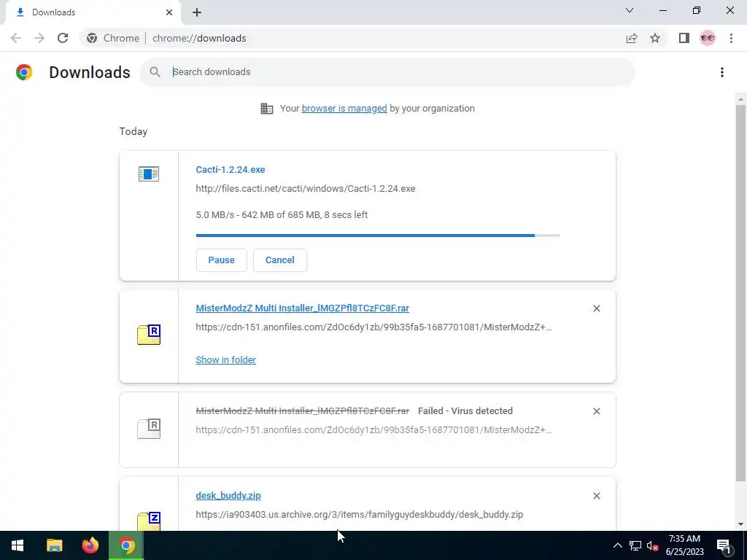The height and width of the screenshot is (560, 747).
Task: Show hidden system tray icons
Action: click(617, 545)
